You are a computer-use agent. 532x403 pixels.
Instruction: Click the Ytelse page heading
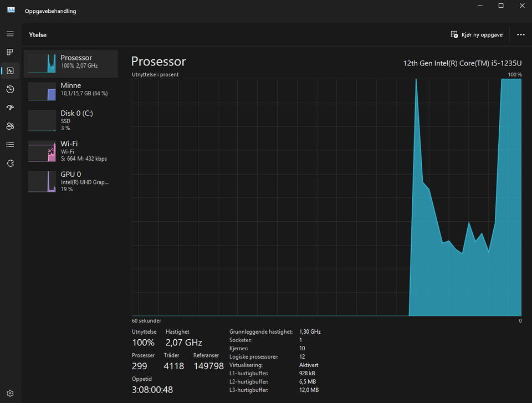[x=38, y=34]
